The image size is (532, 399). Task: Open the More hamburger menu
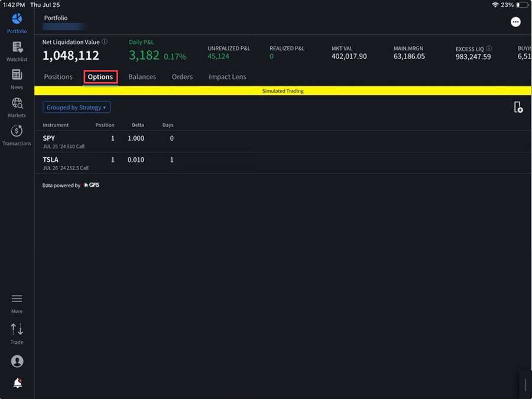click(x=17, y=300)
